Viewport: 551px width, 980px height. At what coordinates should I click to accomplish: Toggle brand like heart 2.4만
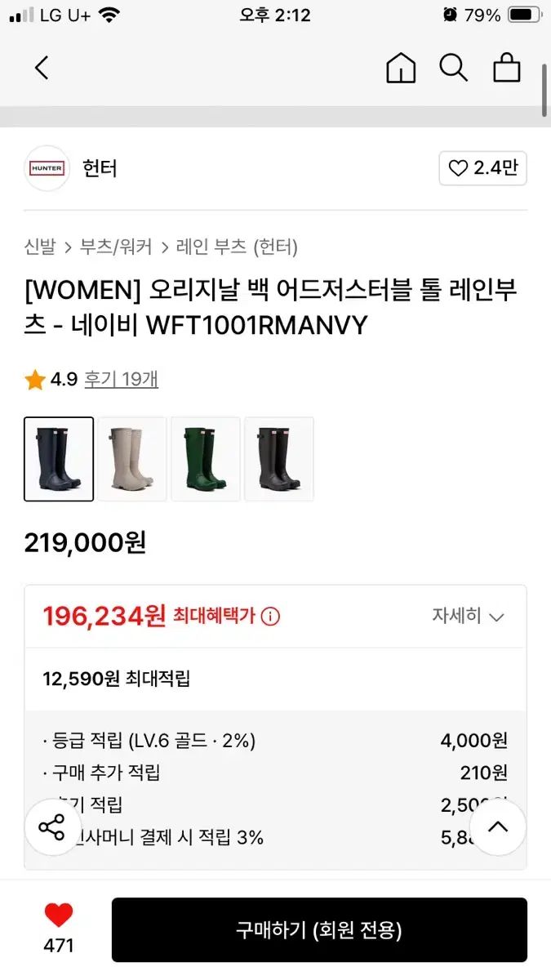(482, 168)
